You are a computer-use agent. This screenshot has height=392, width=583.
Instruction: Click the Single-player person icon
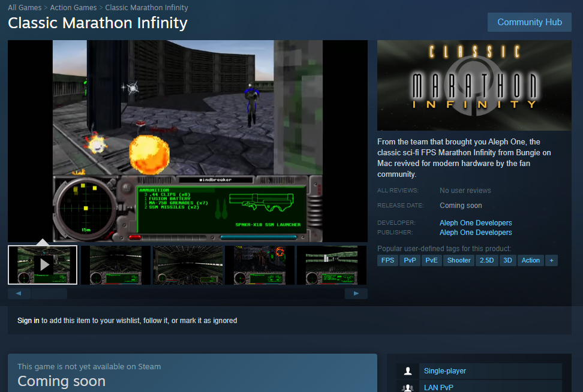click(x=407, y=371)
